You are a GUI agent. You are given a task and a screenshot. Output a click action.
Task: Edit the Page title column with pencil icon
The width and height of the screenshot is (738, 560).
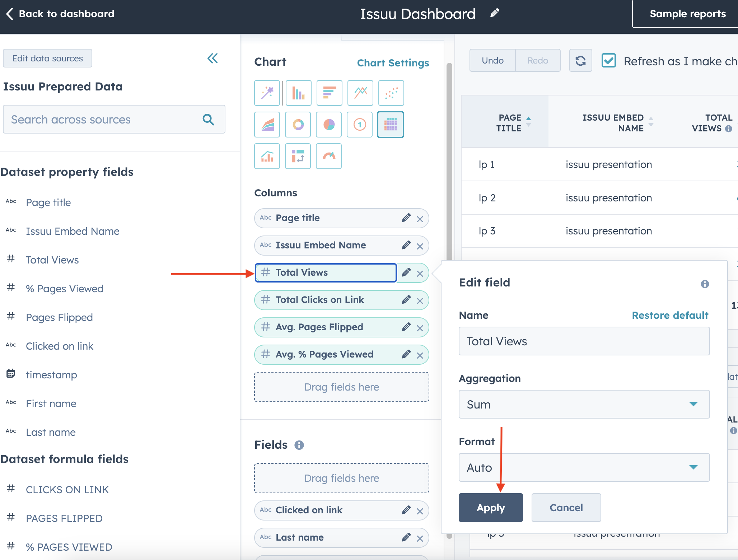click(x=406, y=218)
